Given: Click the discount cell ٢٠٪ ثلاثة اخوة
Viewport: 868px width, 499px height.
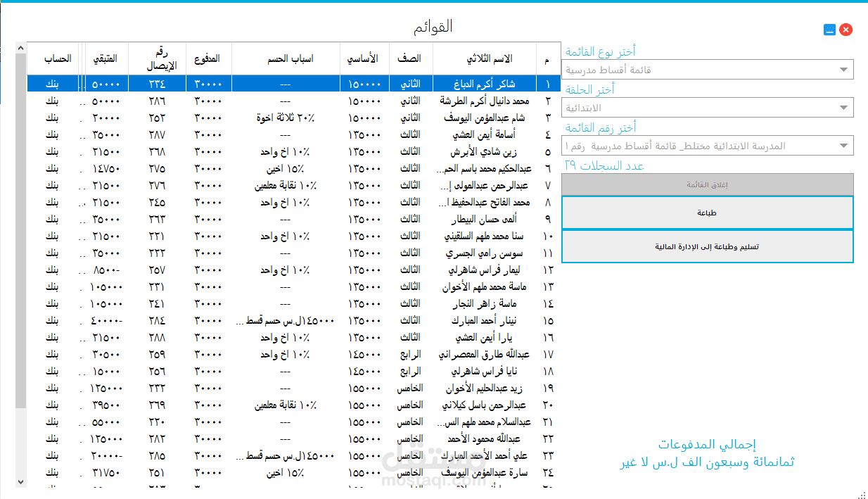Looking at the screenshot, I should [286, 118].
